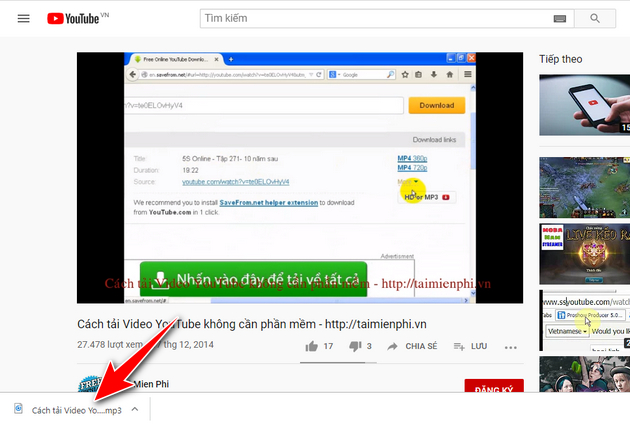
Task: Click MP4 720p link in video
Action: point(412,168)
